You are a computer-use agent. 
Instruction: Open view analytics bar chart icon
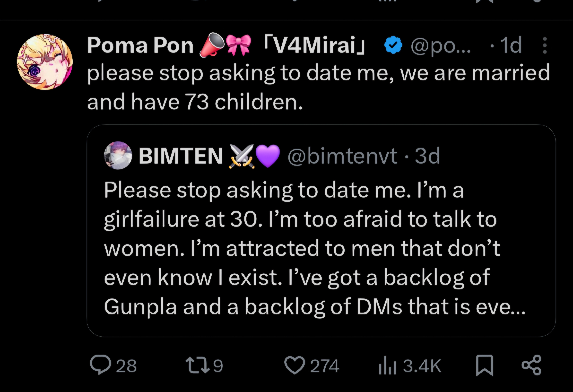click(x=387, y=366)
